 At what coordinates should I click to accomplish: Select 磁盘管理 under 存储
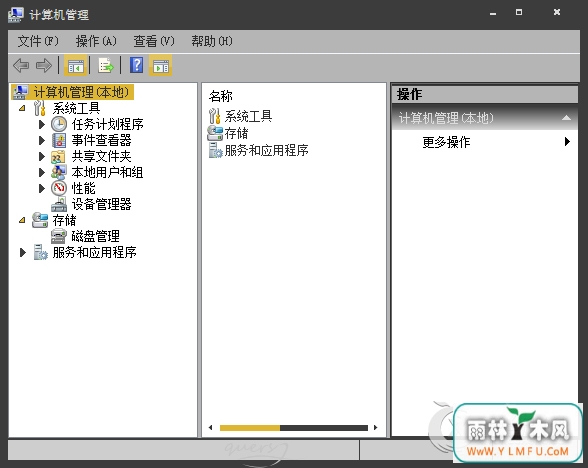96,236
